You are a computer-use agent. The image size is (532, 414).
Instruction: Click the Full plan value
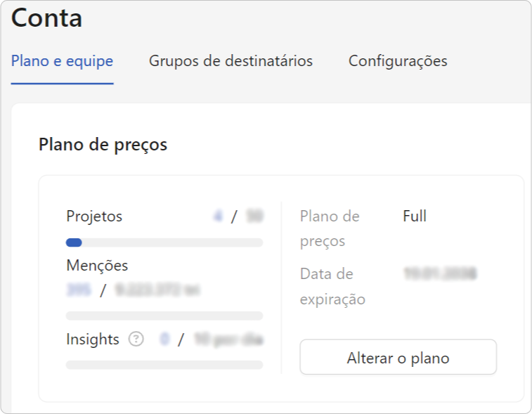[415, 216]
